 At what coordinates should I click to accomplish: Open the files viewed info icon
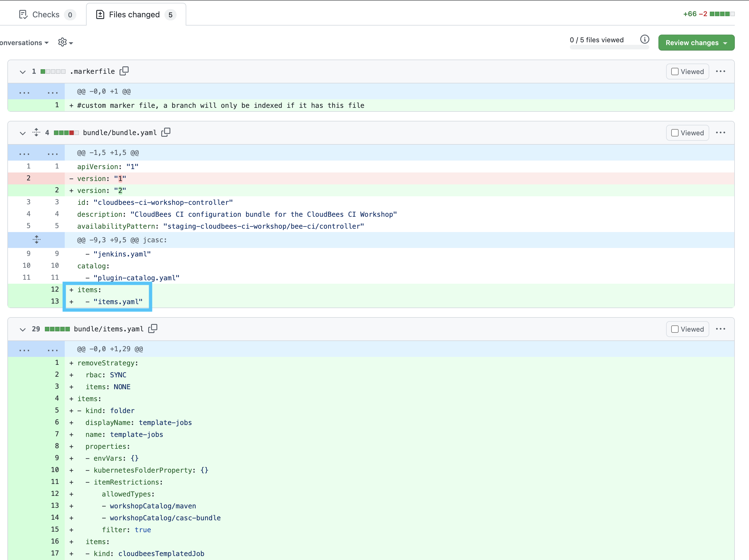click(x=644, y=40)
